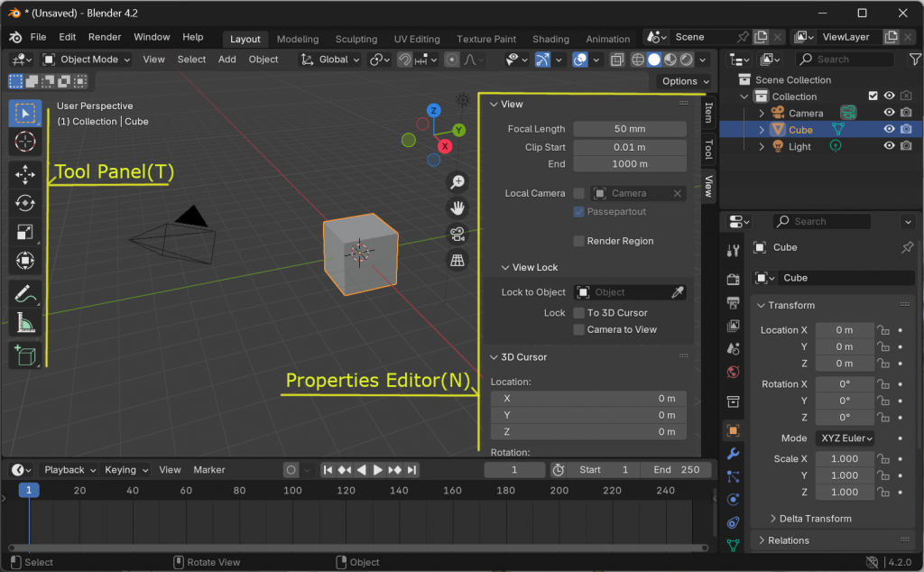Expand the Camera item in outliner
This screenshot has height=572, width=924.
762,113
